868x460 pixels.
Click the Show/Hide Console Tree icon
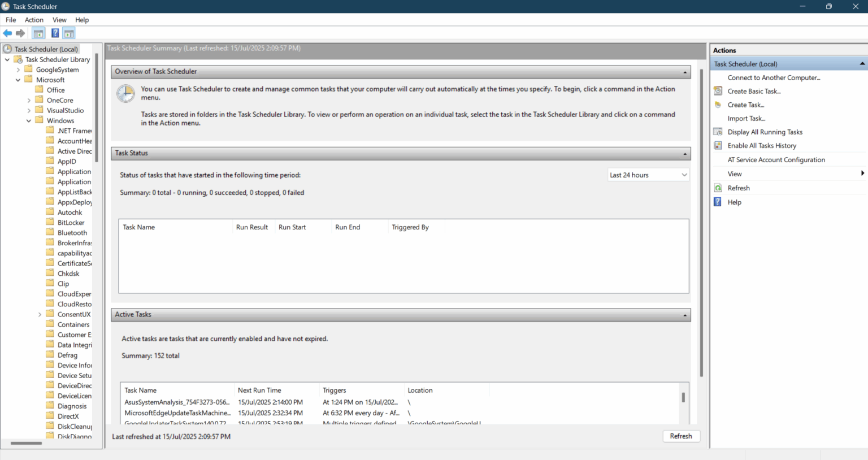click(x=38, y=33)
